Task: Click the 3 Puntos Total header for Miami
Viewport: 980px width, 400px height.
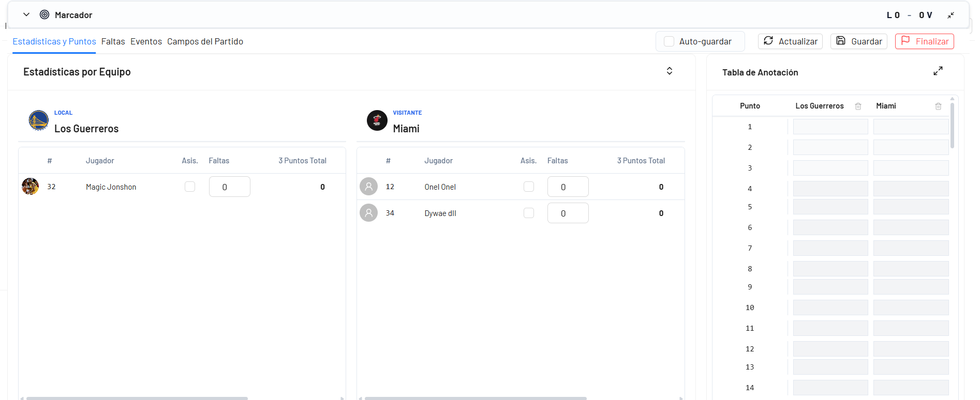Action: [x=641, y=161]
